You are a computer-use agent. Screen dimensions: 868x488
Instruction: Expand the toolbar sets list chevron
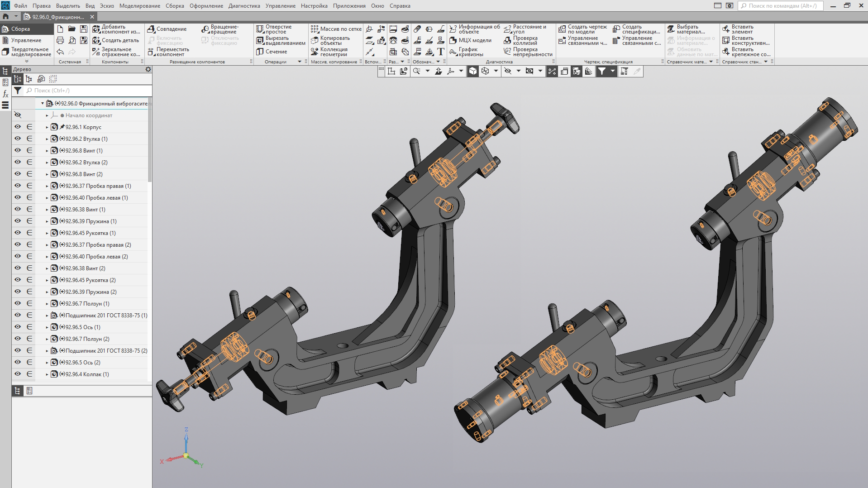(27, 61)
